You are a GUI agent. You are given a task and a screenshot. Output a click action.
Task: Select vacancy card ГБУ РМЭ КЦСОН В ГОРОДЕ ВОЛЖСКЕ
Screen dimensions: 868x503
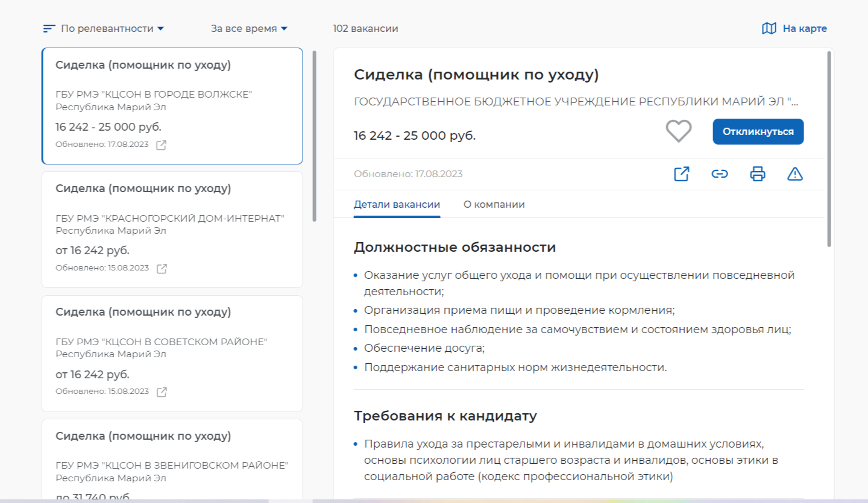[172, 106]
